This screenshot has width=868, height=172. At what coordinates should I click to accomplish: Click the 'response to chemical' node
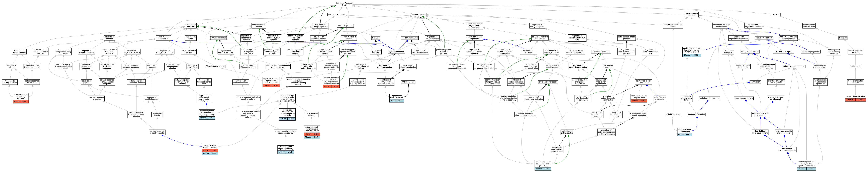click(x=109, y=38)
